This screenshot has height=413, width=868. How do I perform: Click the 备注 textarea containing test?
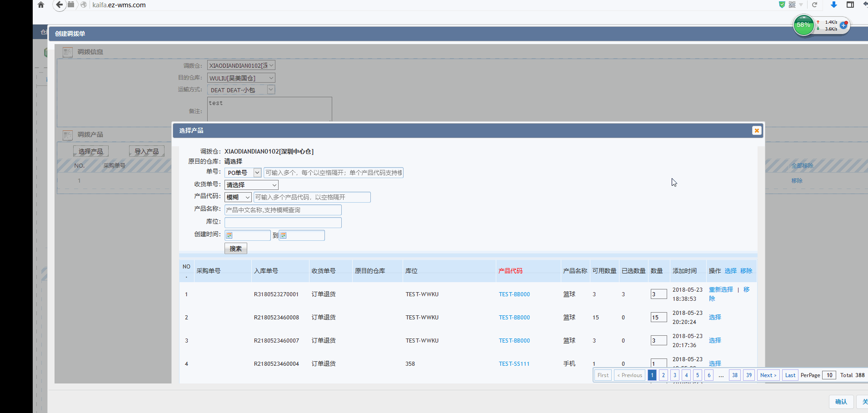coord(269,109)
